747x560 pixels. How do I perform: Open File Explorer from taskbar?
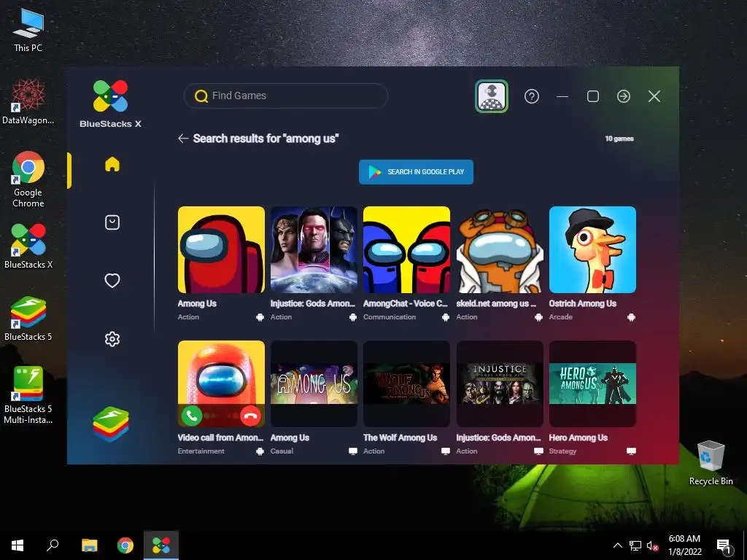point(90,545)
